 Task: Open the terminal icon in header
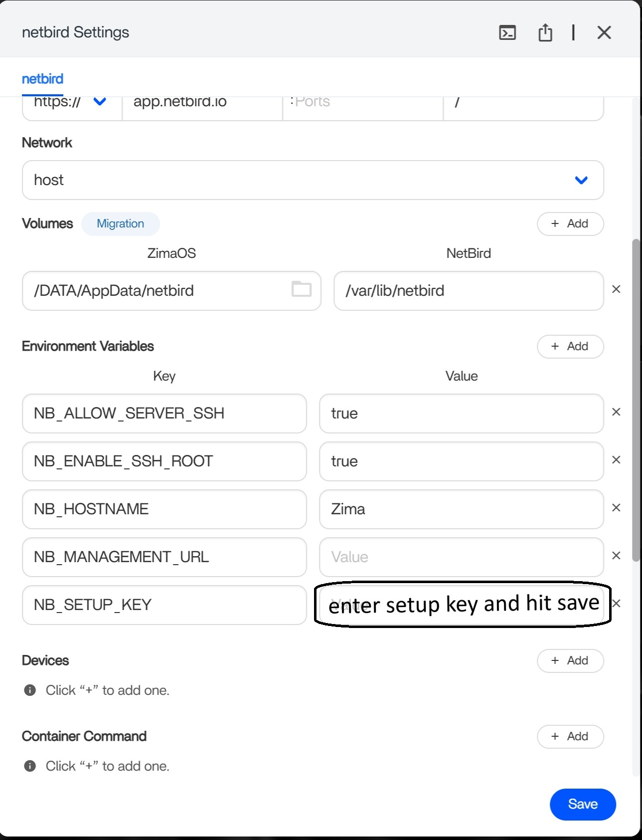coord(507,33)
